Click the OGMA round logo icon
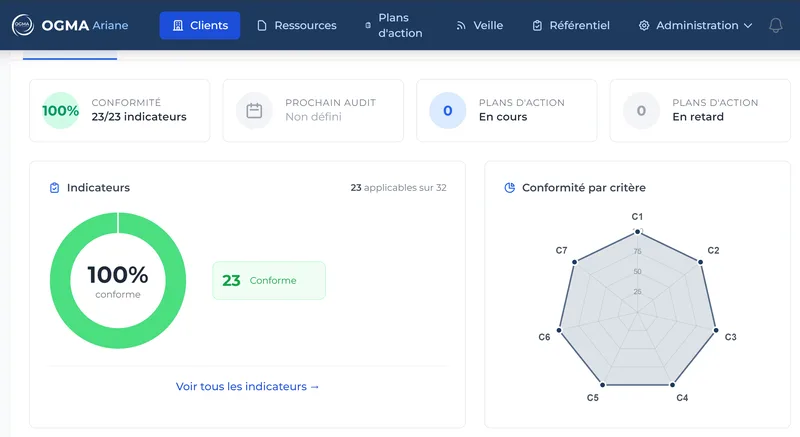 click(22, 25)
